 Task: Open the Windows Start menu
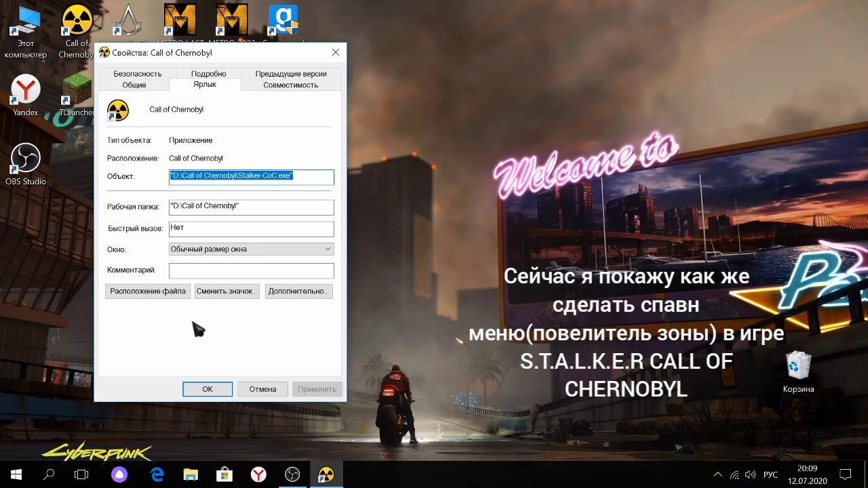tap(16, 474)
